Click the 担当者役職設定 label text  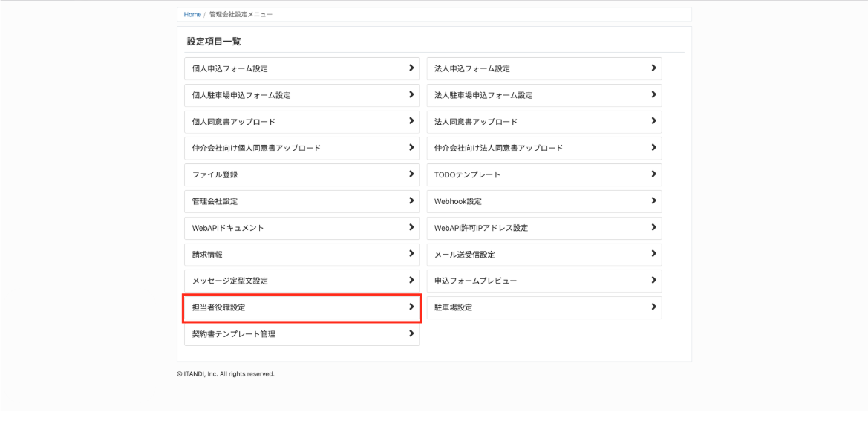pos(218,307)
